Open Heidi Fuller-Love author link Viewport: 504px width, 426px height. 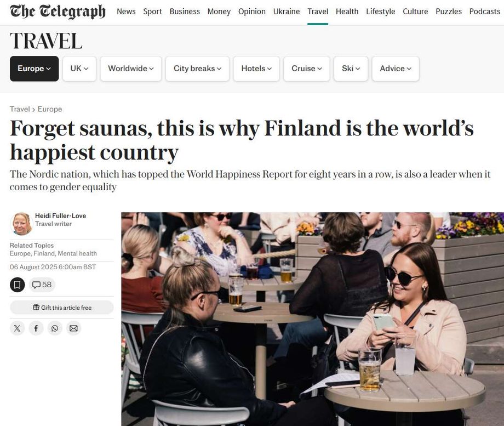[x=60, y=215]
